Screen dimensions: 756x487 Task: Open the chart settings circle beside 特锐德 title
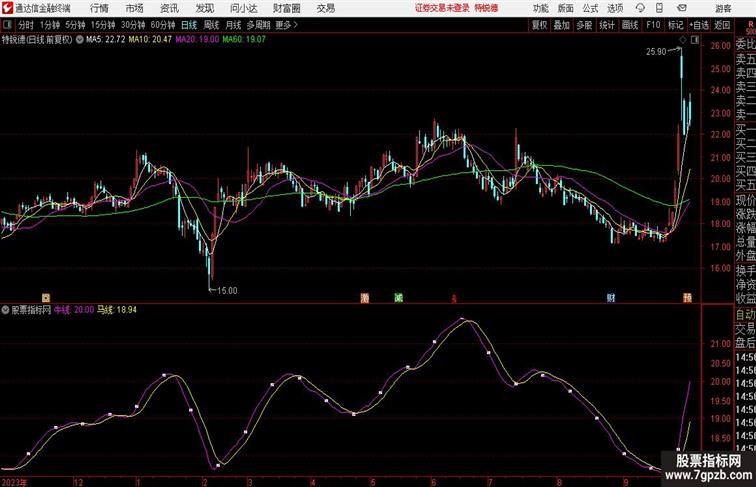[x=81, y=40]
